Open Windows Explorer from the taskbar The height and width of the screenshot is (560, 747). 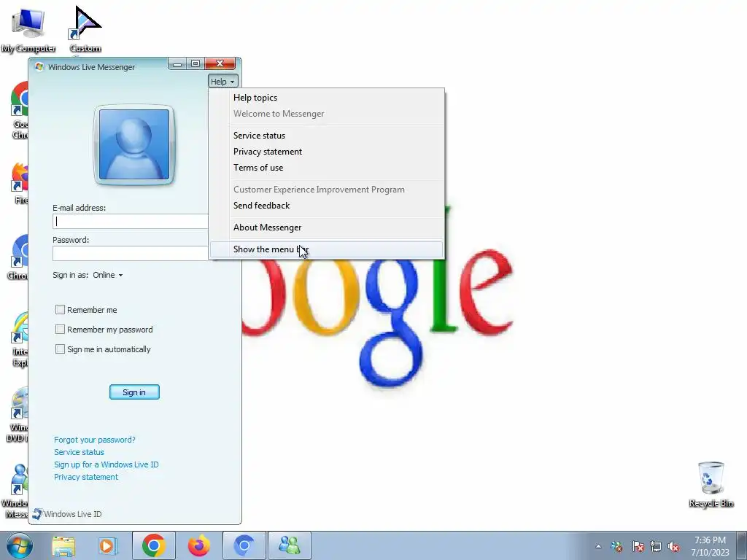click(63, 545)
